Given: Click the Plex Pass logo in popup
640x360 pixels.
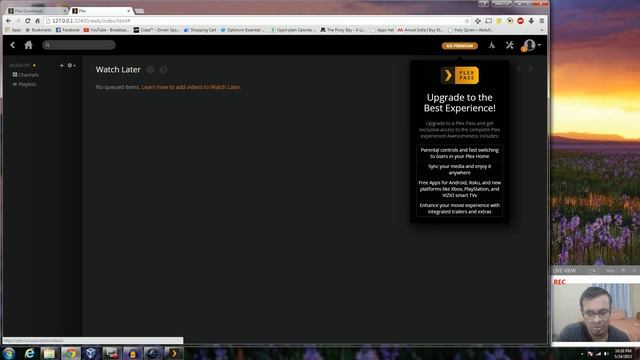Looking at the screenshot, I should (460, 76).
